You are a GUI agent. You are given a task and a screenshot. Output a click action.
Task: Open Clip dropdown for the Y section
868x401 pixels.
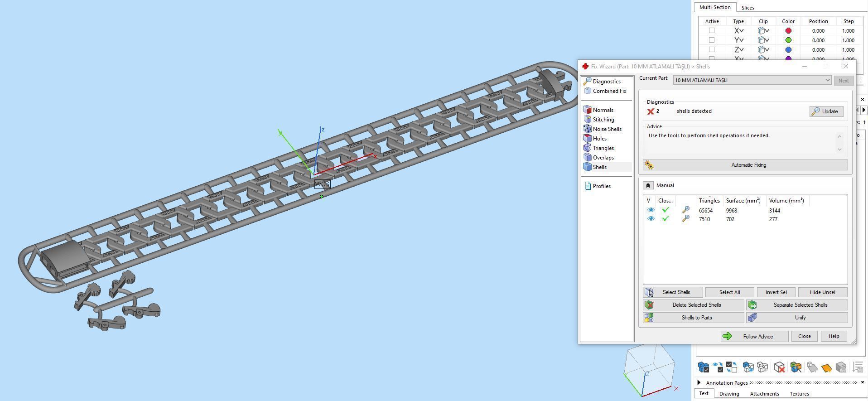click(x=763, y=40)
